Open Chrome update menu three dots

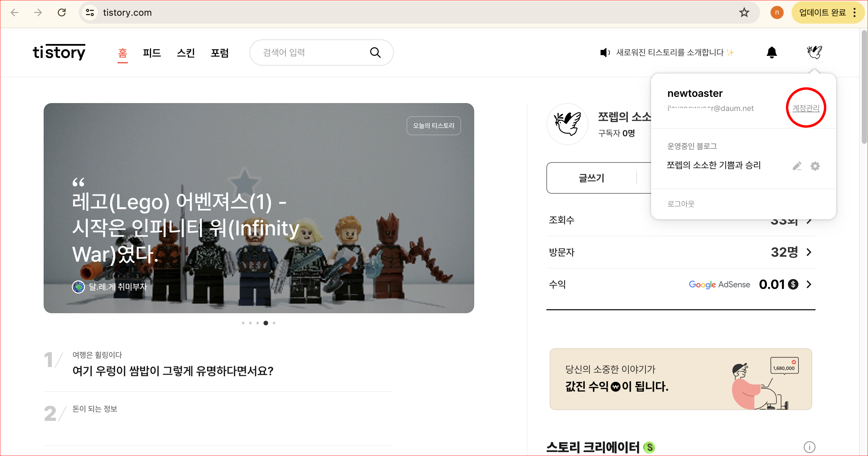pyautogui.click(x=854, y=12)
